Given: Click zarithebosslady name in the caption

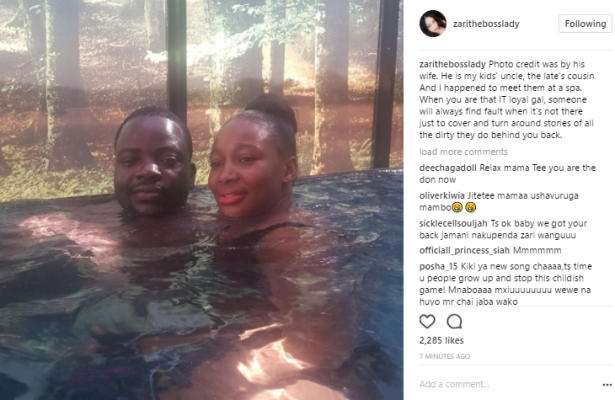Looking at the screenshot, I should [x=452, y=64].
